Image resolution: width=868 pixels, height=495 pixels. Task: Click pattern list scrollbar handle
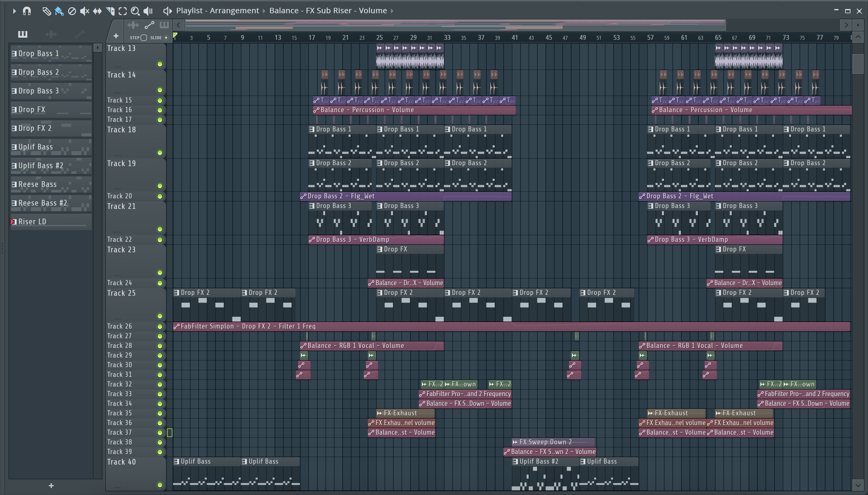[98, 48]
